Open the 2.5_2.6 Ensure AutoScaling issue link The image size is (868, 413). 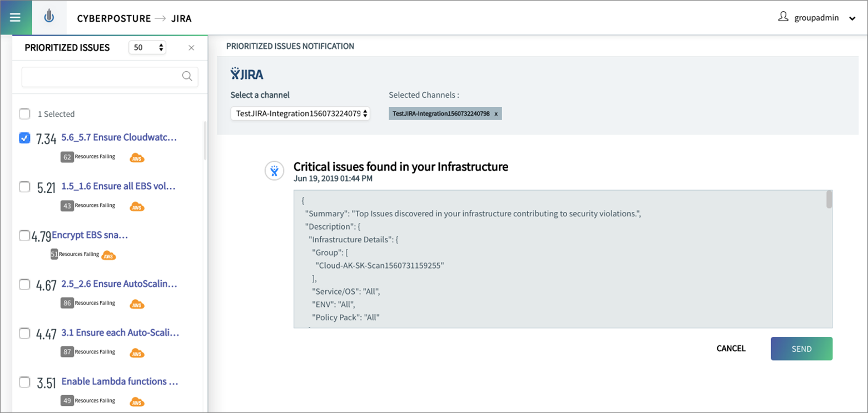point(119,284)
